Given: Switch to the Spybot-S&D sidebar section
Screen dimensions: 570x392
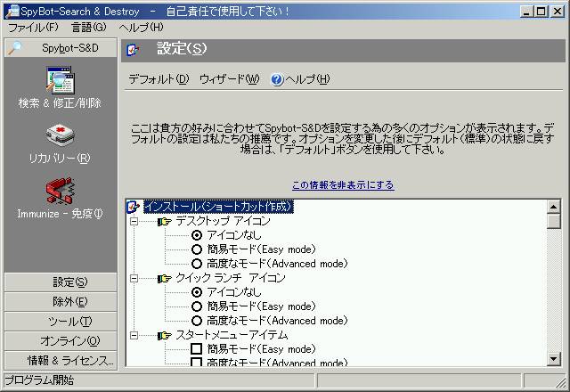Looking at the screenshot, I should (x=61, y=48).
